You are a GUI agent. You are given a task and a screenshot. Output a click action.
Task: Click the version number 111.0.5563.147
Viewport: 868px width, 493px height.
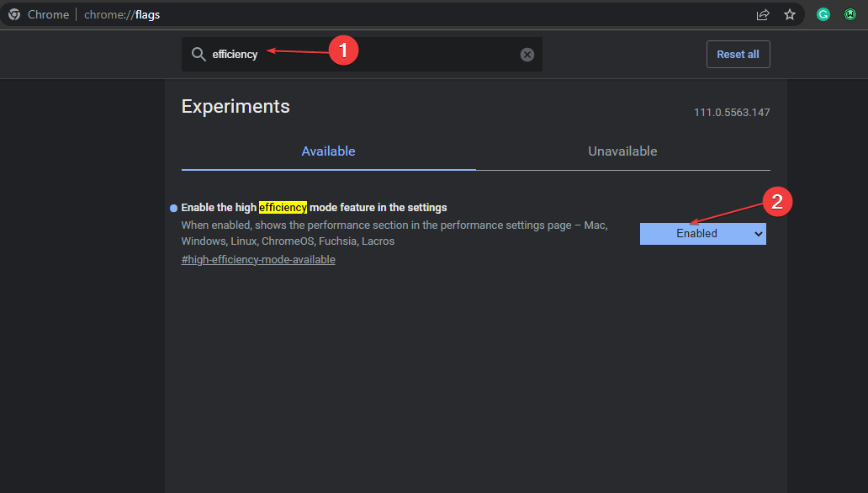pyautogui.click(x=732, y=113)
